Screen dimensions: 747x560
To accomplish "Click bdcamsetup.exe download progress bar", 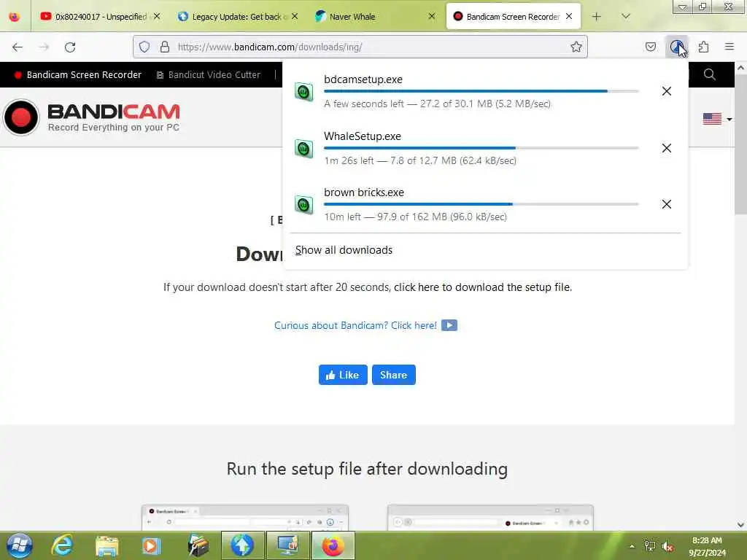I will click(481, 91).
